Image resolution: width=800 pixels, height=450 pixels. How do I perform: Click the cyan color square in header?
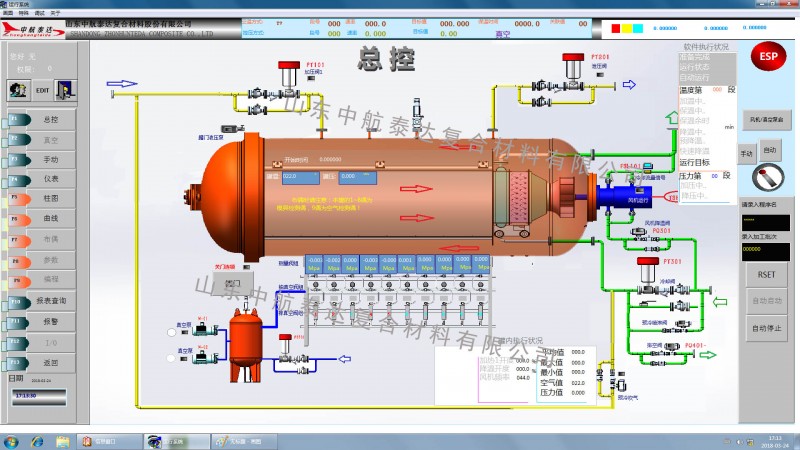(x=638, y=29)
